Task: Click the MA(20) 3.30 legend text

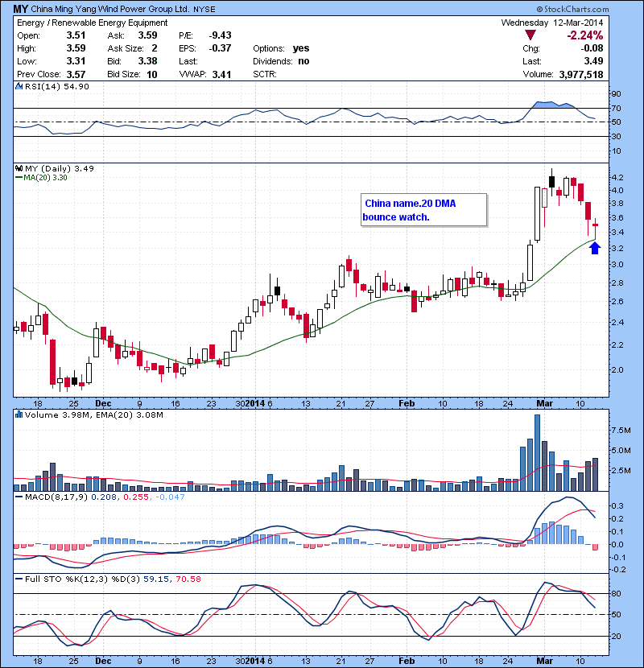Action: (x=45, y=178)
